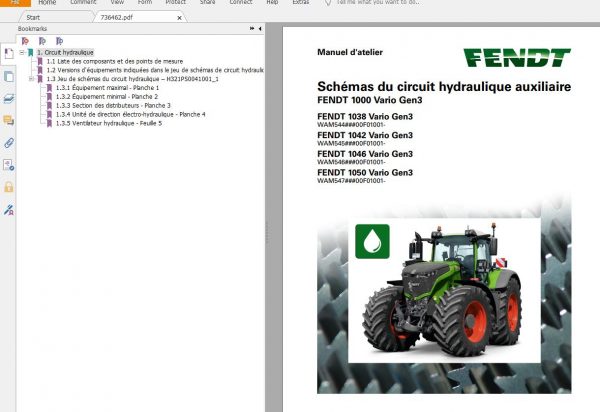Go to 1.3.2 Équipement minimal - Planche 2
The height and width of the screenshot is (412, 600).
click(107, 97)
